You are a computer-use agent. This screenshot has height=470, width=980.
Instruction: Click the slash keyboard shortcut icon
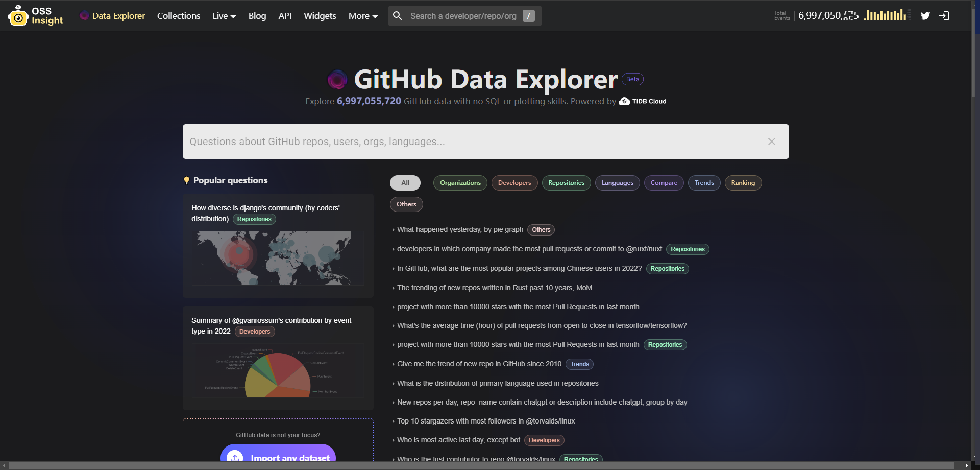point(529,16)
